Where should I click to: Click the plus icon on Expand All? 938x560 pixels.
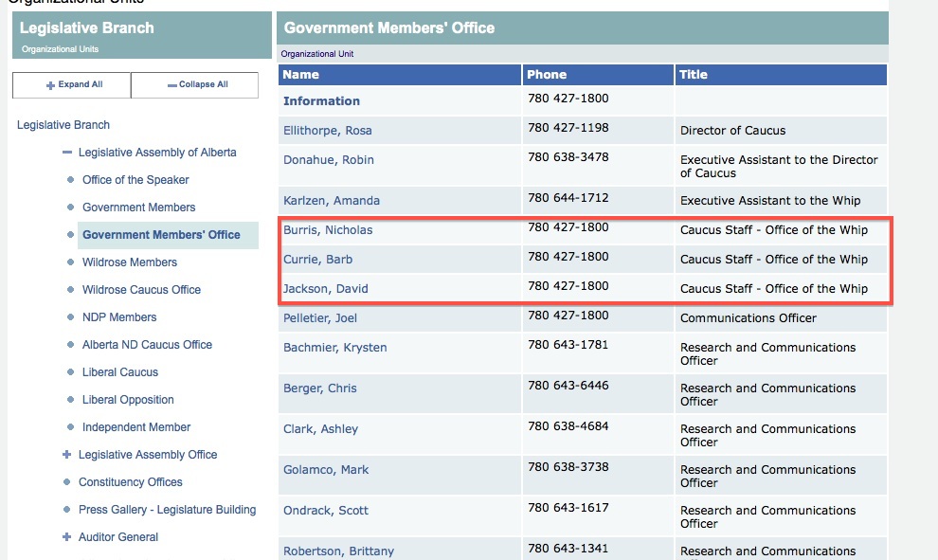click(x=50, y=85)
